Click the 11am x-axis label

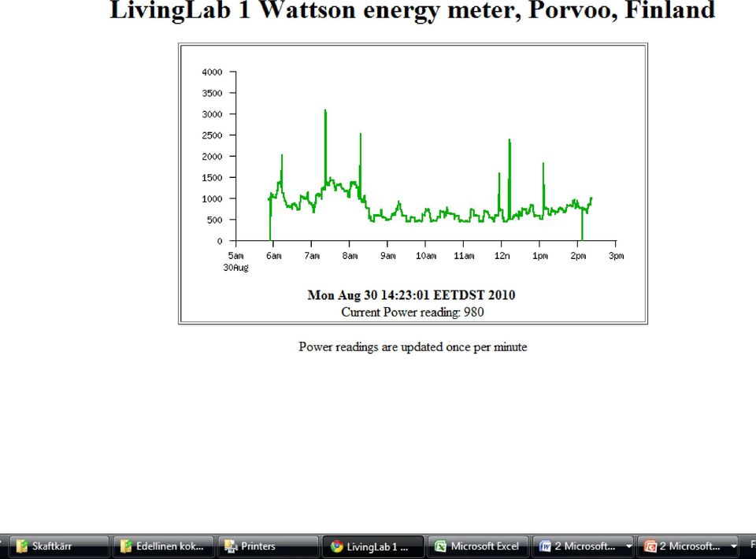coord(464,256)
